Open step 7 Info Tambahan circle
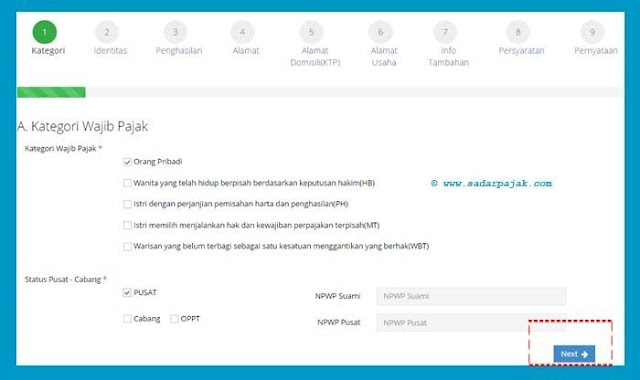Image resolution: width=640 pixels, height=380 pixels. [445, 32]
